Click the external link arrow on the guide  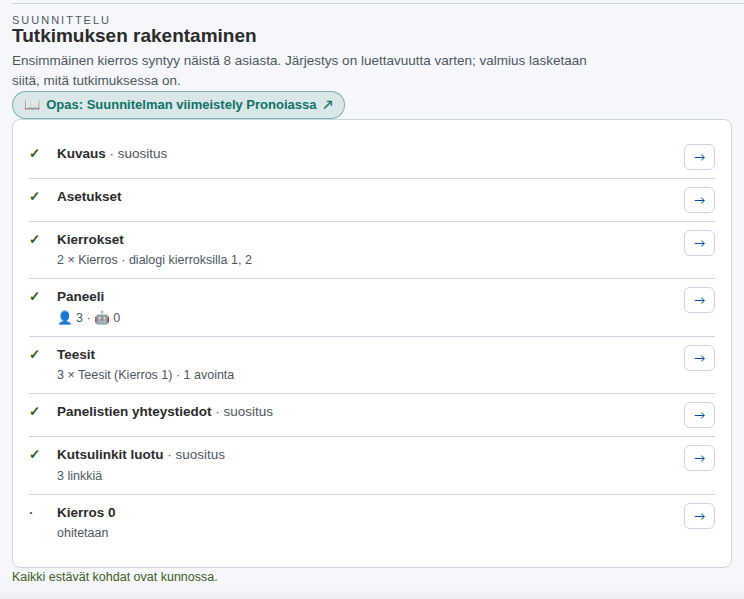[328, 104]
